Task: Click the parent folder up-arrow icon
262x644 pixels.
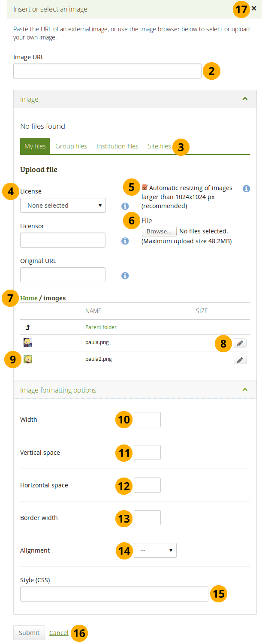Action: point(28,327)
